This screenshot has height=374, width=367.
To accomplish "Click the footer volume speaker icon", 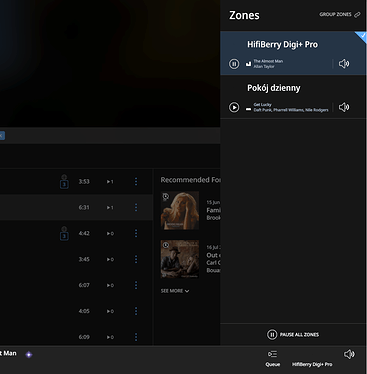I will coord(349,354).
